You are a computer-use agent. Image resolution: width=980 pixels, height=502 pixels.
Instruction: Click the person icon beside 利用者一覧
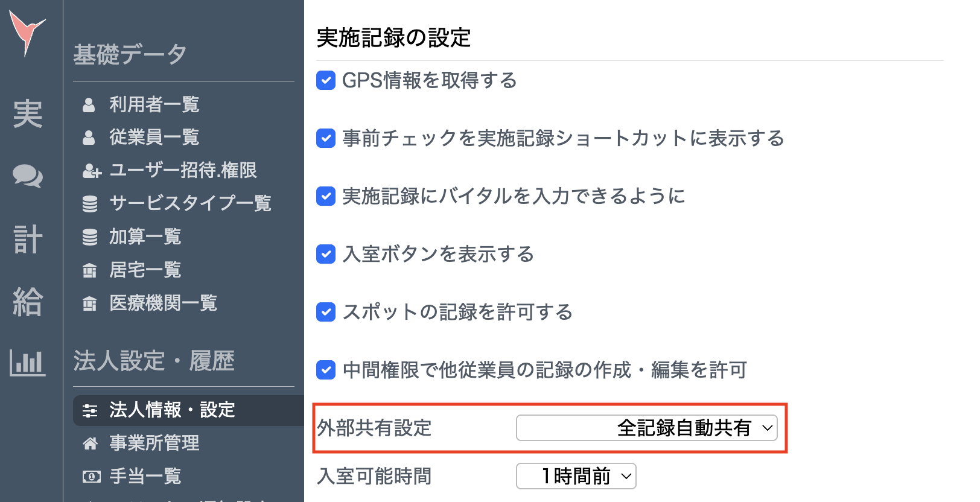pos(90,104)
